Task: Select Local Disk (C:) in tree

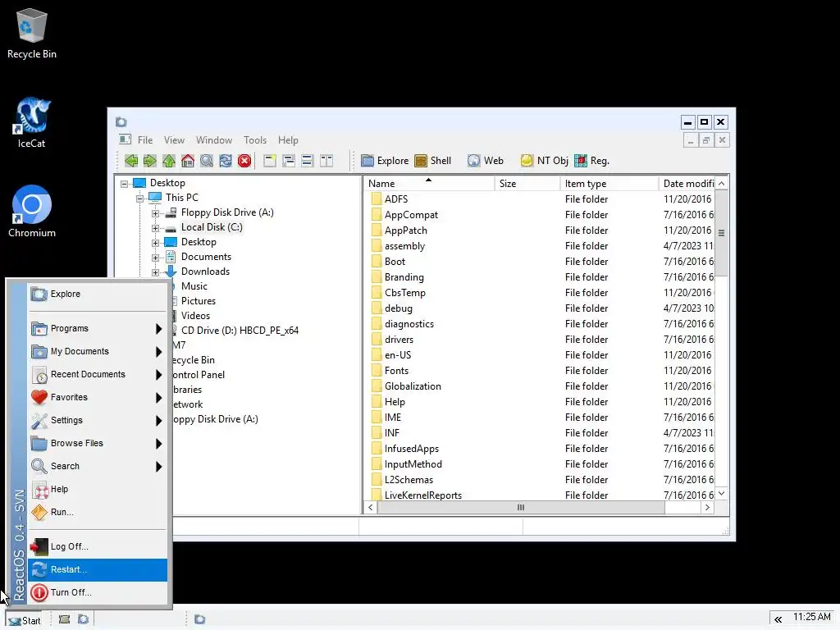Action: coord(212,227)
